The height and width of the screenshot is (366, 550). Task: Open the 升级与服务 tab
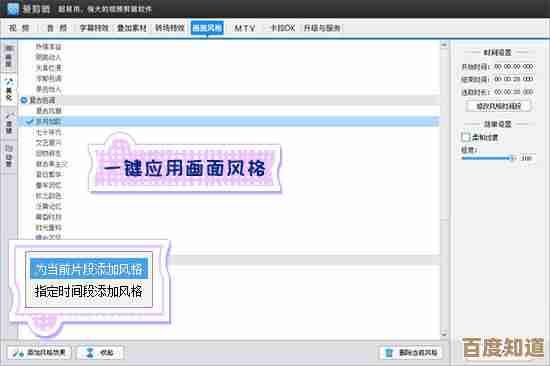coord(322,28)
